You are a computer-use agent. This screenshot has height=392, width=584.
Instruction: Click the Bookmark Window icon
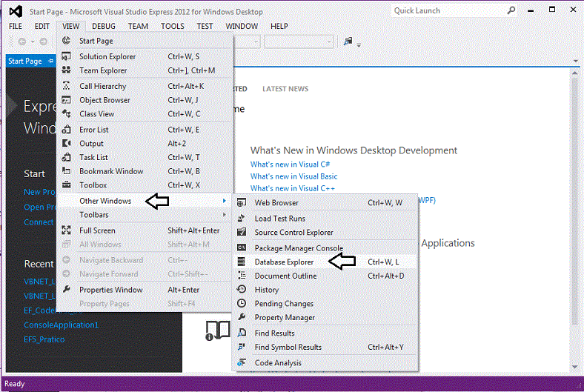[66, 171]
